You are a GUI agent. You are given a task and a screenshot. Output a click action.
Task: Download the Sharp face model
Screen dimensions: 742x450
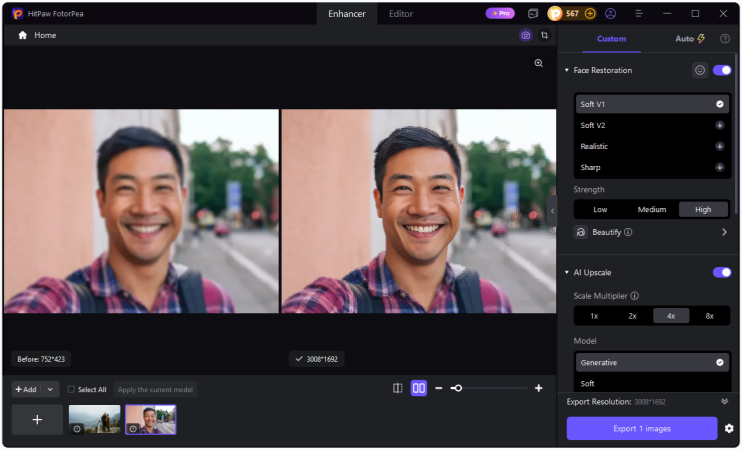719,167
